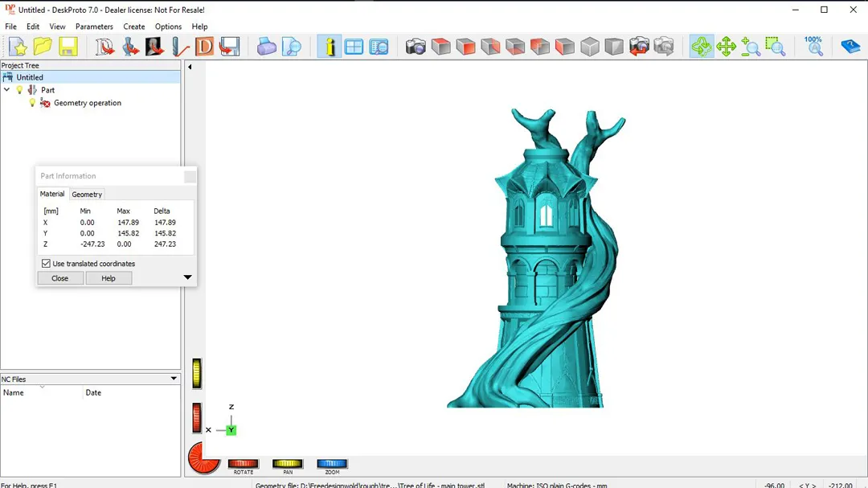
Task: Print the view using the printer icon
Action: coord(266,47)
